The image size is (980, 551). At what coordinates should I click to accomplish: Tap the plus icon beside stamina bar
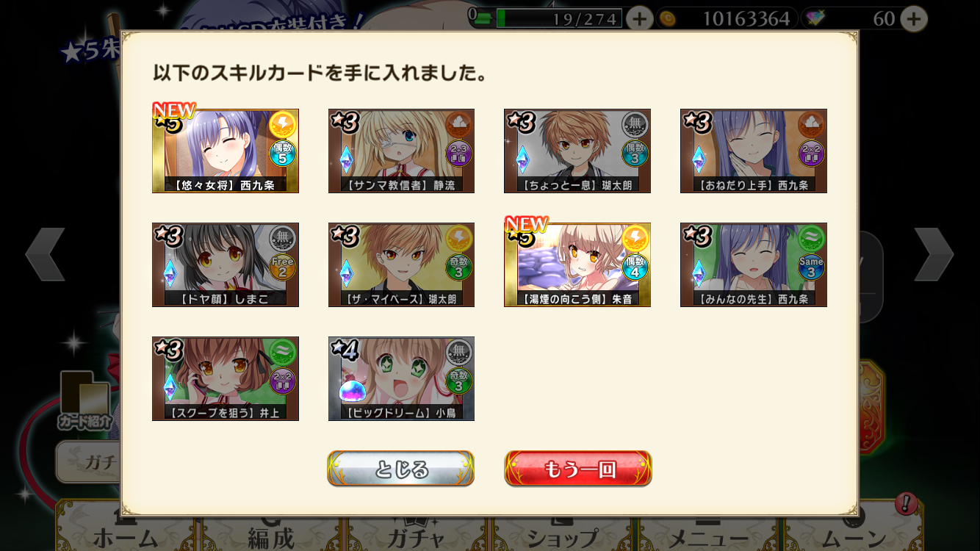639,18
